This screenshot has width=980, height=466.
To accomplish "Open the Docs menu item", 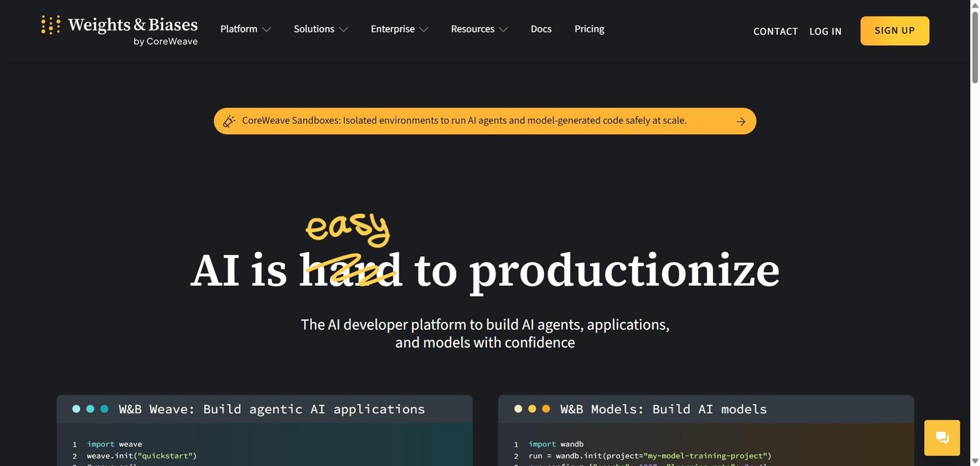I will [541, 29].
